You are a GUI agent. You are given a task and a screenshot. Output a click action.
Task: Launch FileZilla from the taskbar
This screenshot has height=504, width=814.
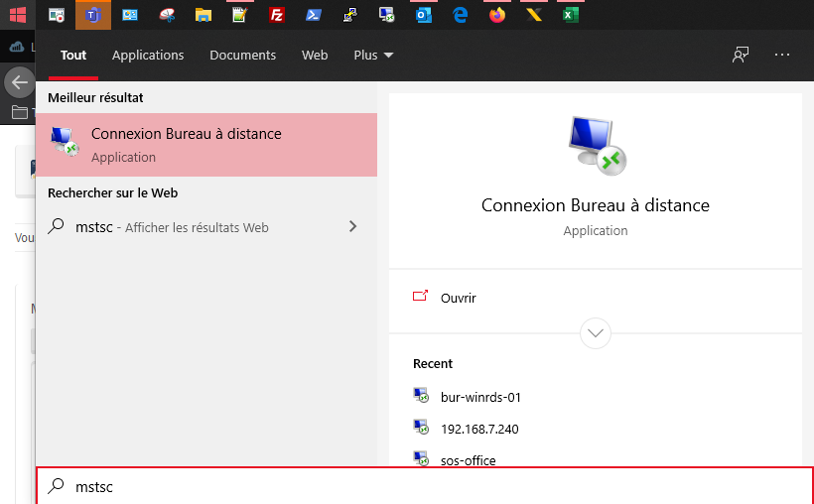click(x=278, y=15)
